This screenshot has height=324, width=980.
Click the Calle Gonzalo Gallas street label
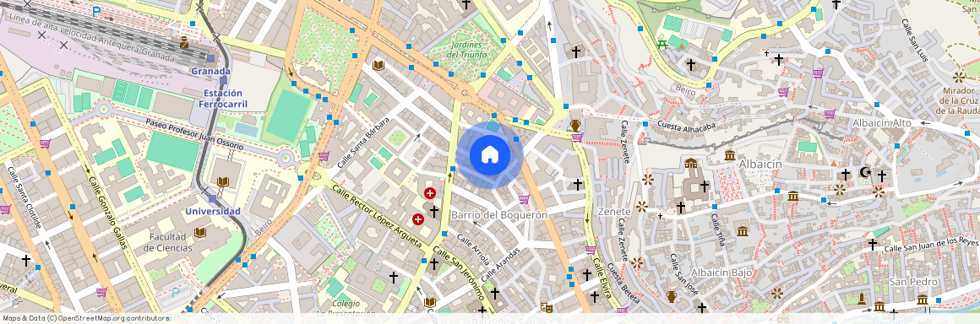[108, 213]
